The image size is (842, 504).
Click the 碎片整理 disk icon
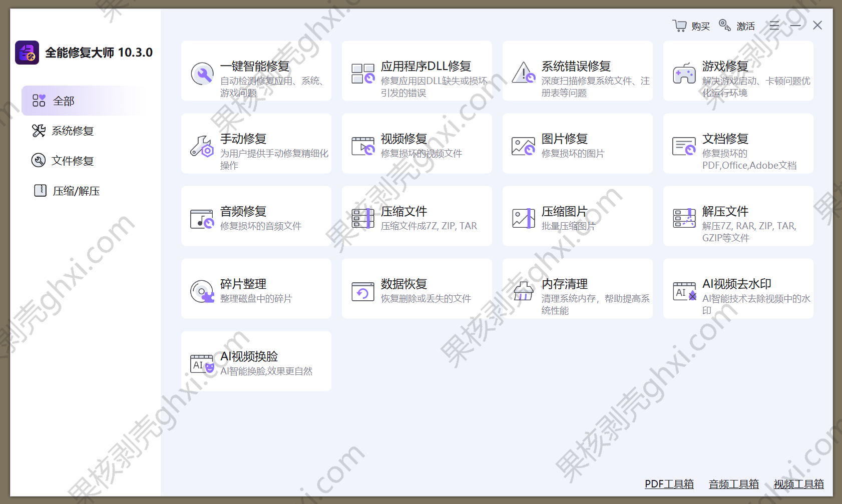coord(202,291)
